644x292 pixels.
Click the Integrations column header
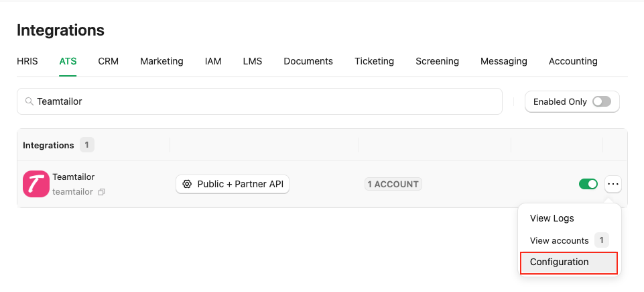tap(48, 145)
